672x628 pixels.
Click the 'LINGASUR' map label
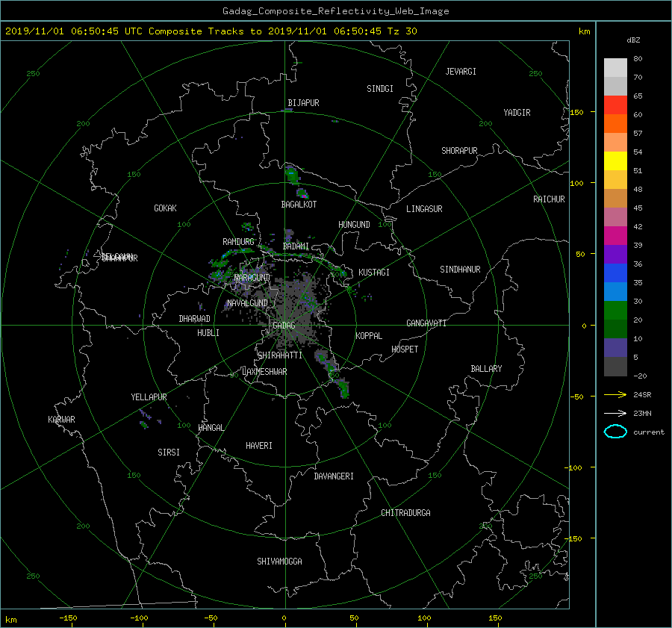click(424, 209)
